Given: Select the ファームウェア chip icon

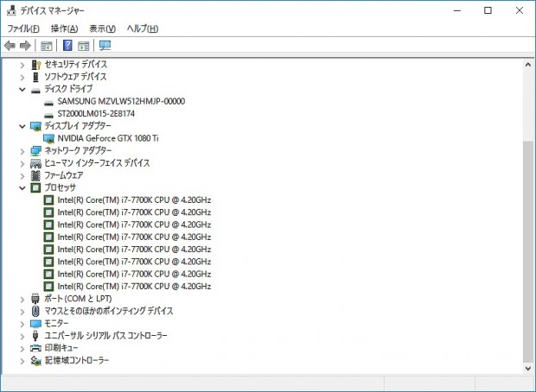Looking at the screenshot, I should pos(35,175).
